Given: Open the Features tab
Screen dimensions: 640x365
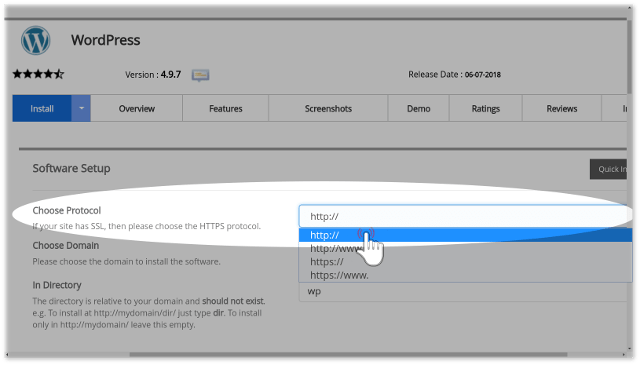Looking at the screenshot, I should [226, 109].
